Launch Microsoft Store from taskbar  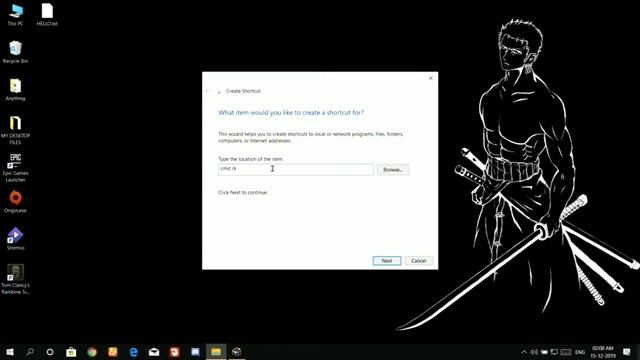(71, 352)
